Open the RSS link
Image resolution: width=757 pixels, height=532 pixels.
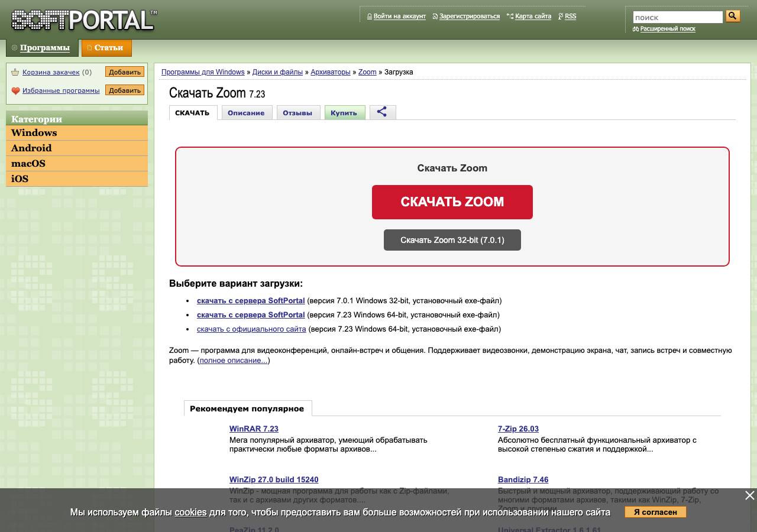571,17
